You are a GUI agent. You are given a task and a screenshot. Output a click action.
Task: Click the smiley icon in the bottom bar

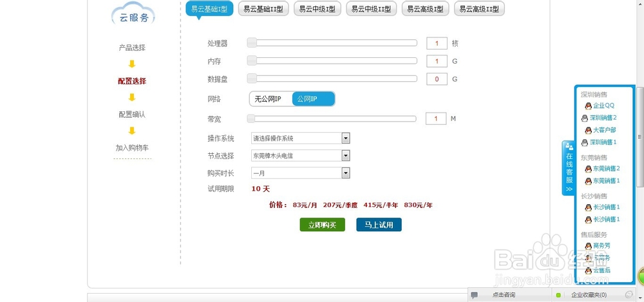click(x=629, y=295)
